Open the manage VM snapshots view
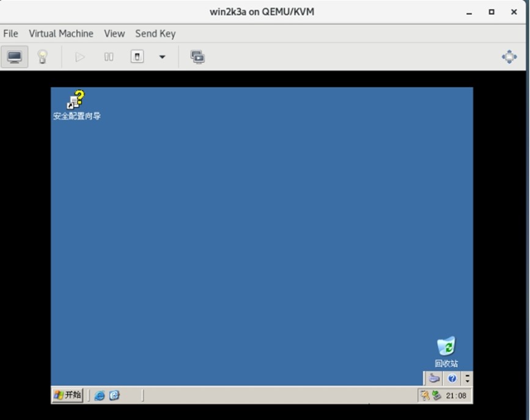Viewport: 530px width, 420px height. (x=197, y=57)
